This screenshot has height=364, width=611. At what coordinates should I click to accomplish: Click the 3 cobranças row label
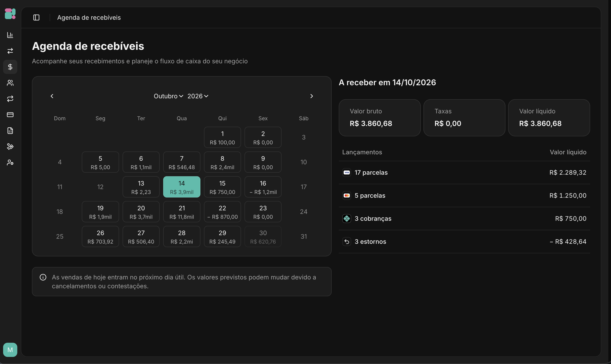click(x=373, y=219)
